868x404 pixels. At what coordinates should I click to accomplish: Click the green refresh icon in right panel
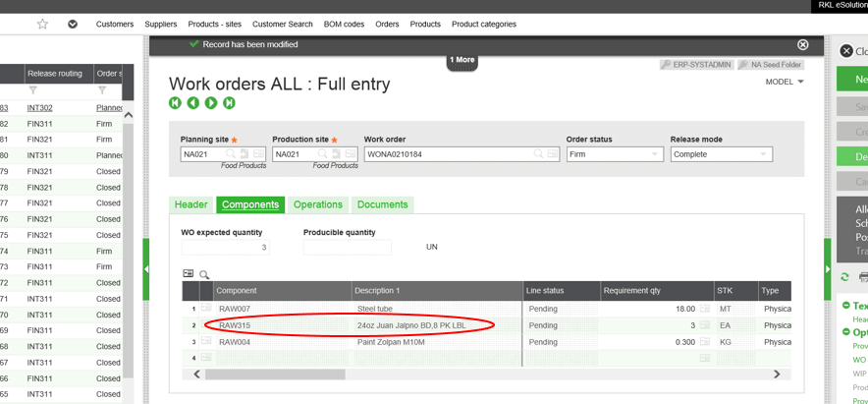844,276
